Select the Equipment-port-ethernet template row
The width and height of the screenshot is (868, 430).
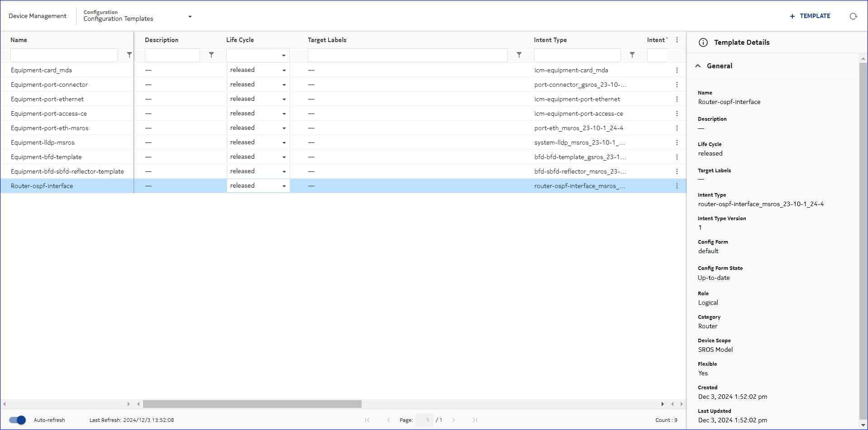48,99
